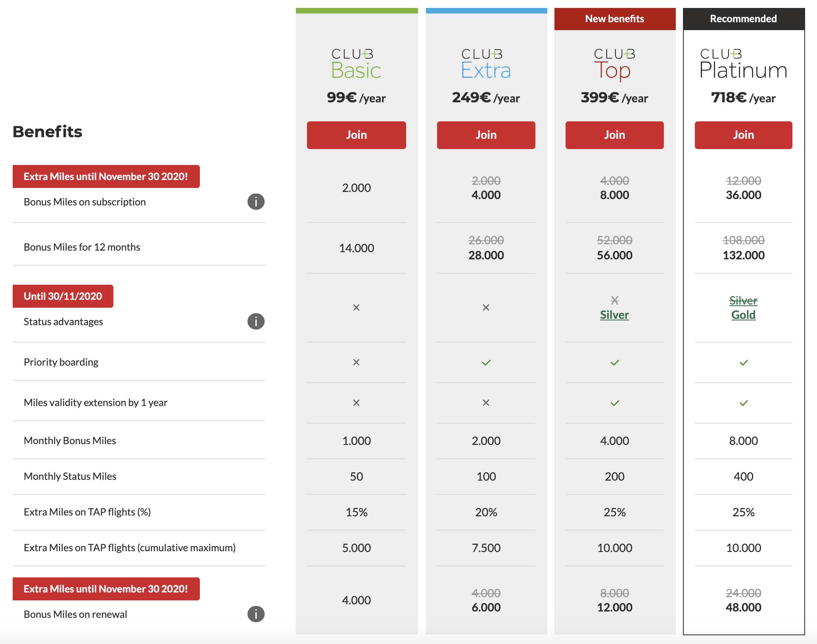Screen dimensions: 817x644
Task: Click Miles validity checkmark under Club Top
Action: 615,403
